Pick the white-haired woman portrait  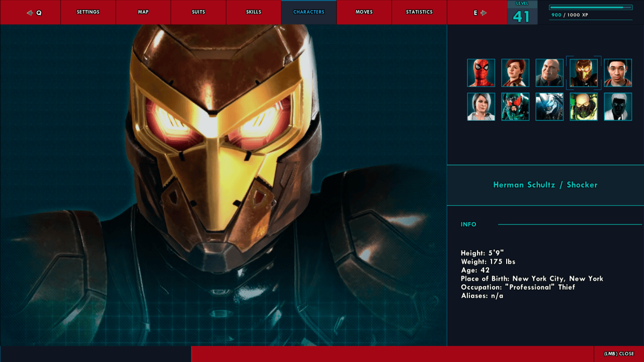tap(480, 107)
